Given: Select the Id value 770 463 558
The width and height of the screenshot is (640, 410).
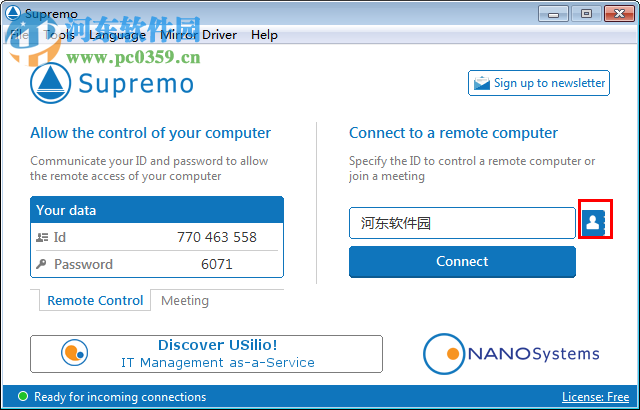Looking at the screenshot, I should (x=217, y=237).
